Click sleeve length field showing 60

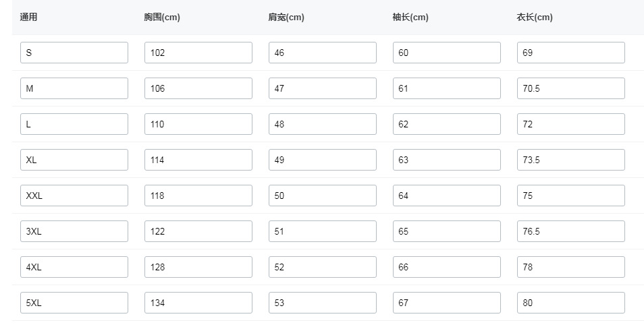point(447,53)
